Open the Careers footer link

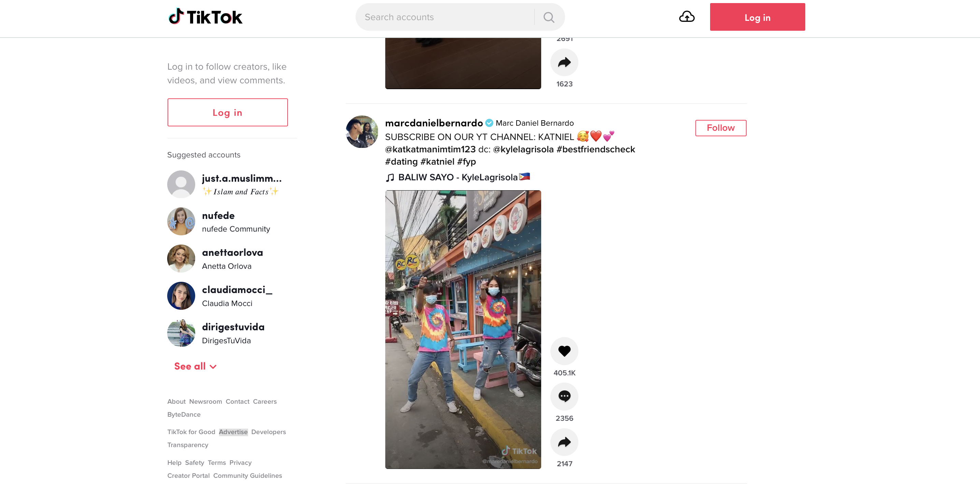(x=265, y=402)
